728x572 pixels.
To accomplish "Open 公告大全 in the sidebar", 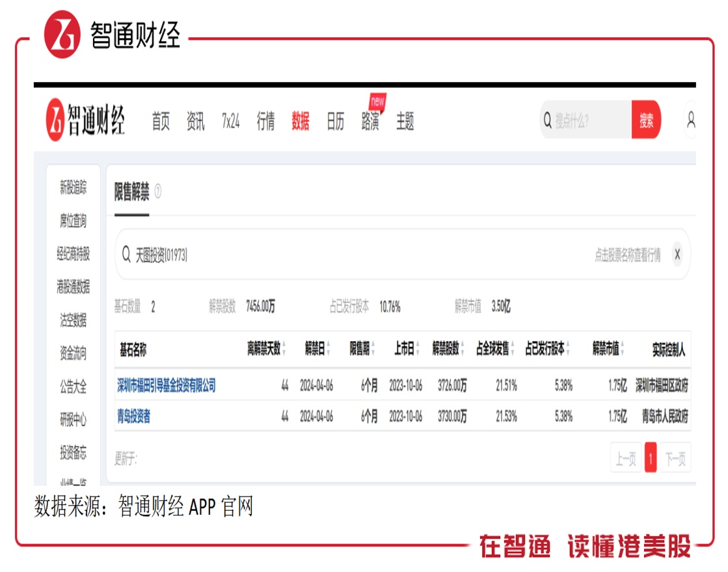I will coord(74,386).
